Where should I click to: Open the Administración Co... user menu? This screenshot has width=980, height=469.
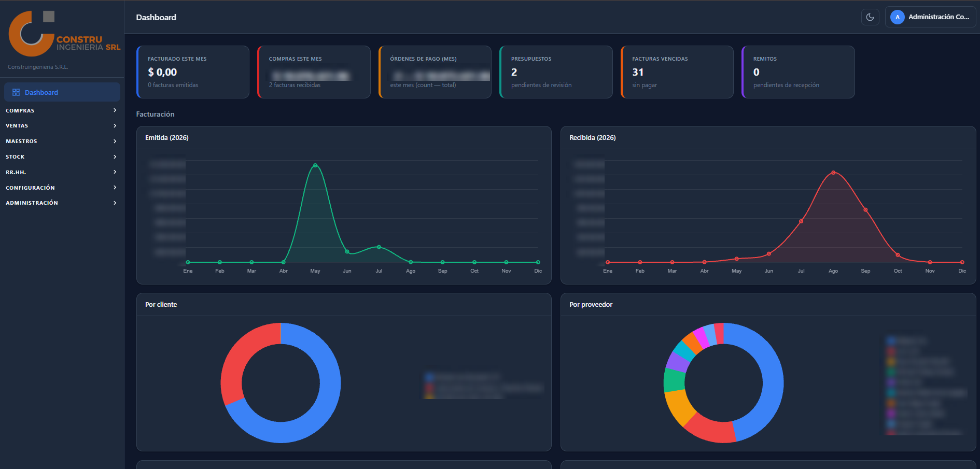[x=930, y=17]
